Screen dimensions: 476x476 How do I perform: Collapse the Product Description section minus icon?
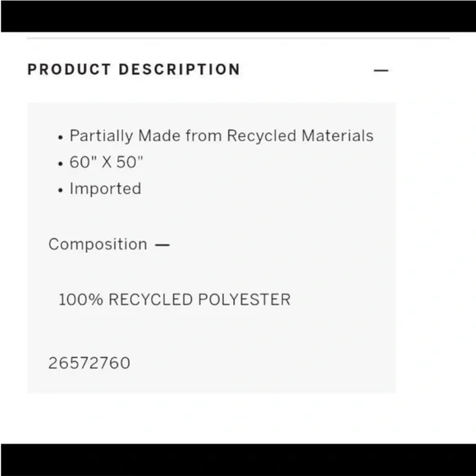pyautogui.click(x=381, y=71)
